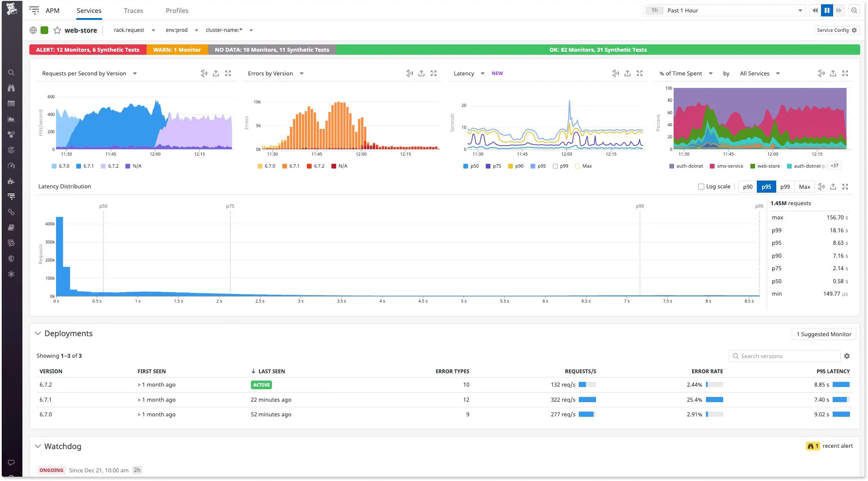This screenshot has height=481, width=868.
Task: Open the Integrations puzzle sidebar icon
Action: click(11, 181)
